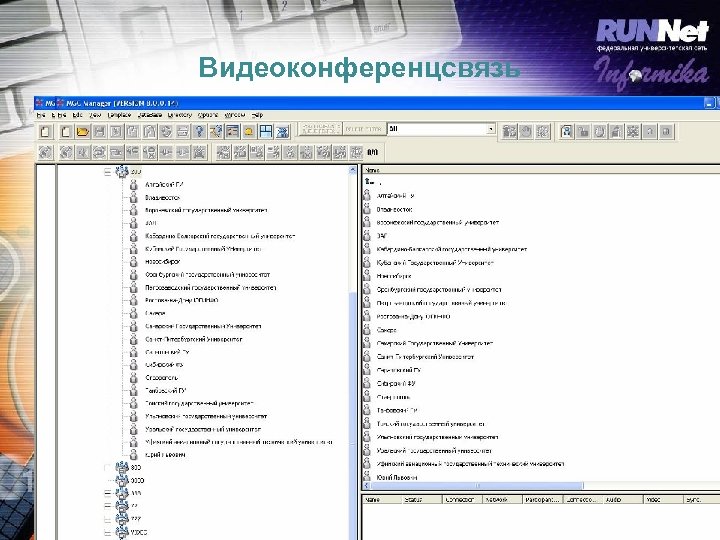This screenshot has width=720, height=540.
Task: Select Кубанский Государственный Университет in right list
Action: [435, 263]
